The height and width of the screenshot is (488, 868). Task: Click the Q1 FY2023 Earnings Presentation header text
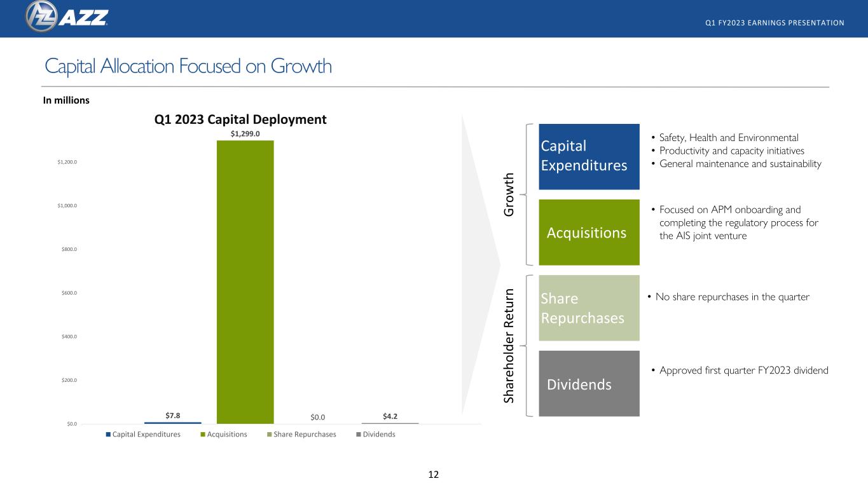pyautogui.click(x=775, y=23)
